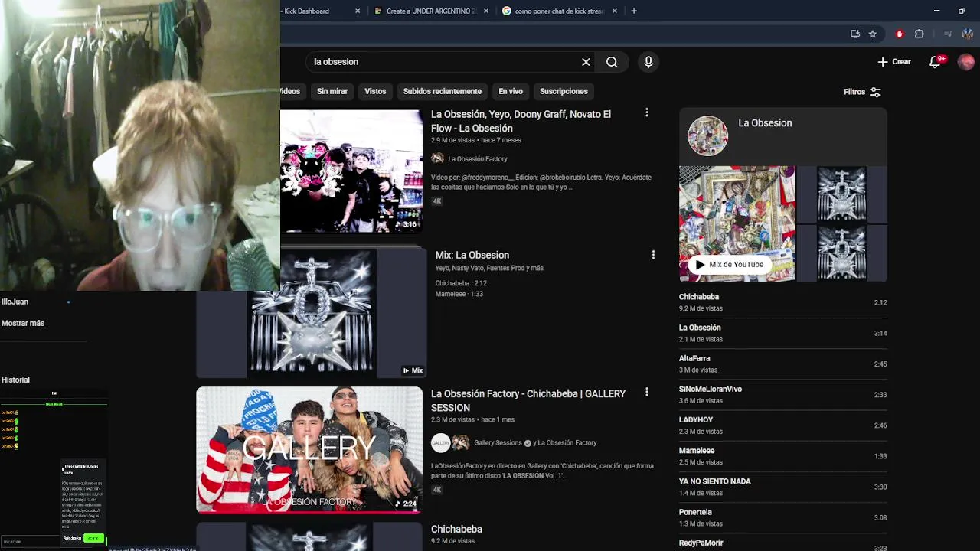
Task: Click the magnifier search button
Action: (612, 62)
